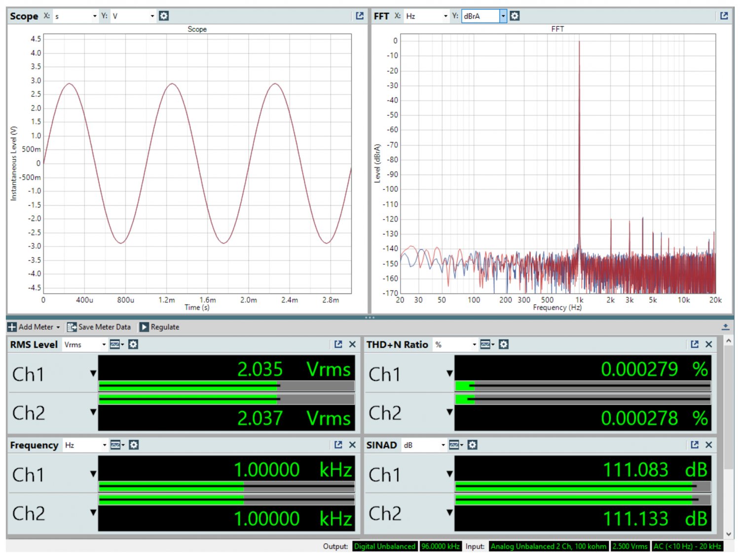
Task: Click the horizontal pane splitter dots
Action: coord(370,317)
